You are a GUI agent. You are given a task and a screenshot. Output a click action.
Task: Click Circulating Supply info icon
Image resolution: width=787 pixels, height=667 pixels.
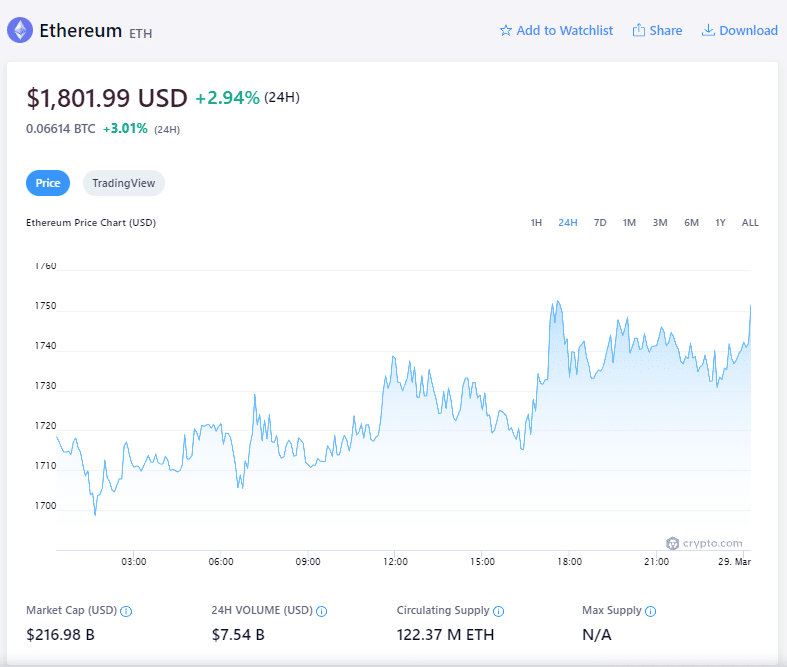[498, 611]
